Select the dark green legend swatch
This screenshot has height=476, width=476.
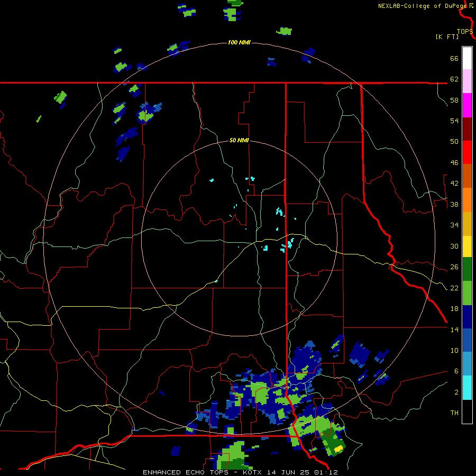(467, 269)
